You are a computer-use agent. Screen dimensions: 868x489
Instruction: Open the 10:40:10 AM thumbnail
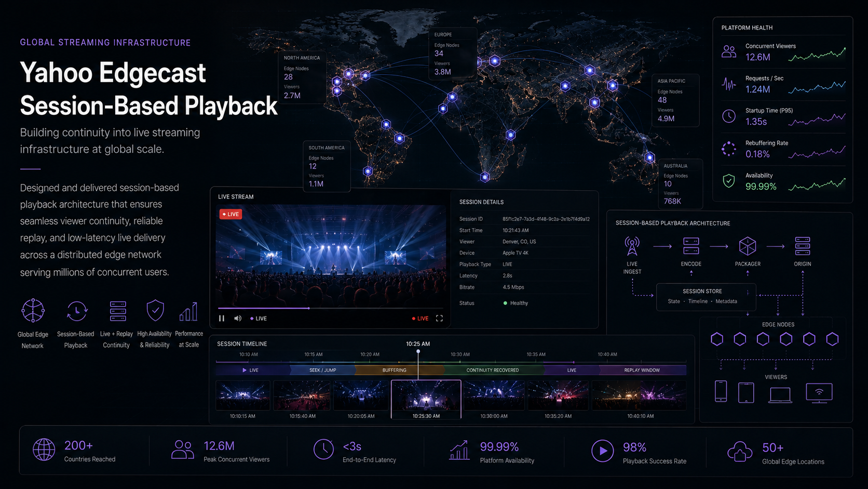tap(639, 395)
